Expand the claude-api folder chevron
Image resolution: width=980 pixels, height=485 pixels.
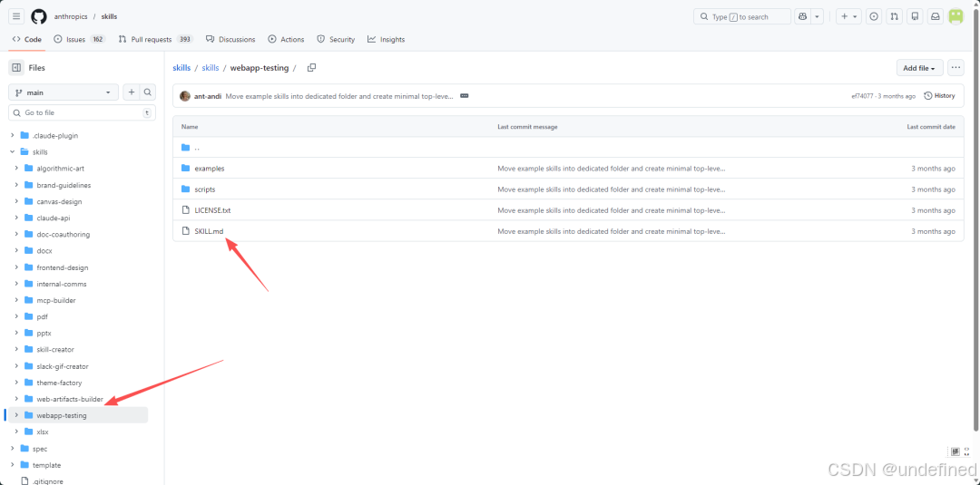coord(16,218)
